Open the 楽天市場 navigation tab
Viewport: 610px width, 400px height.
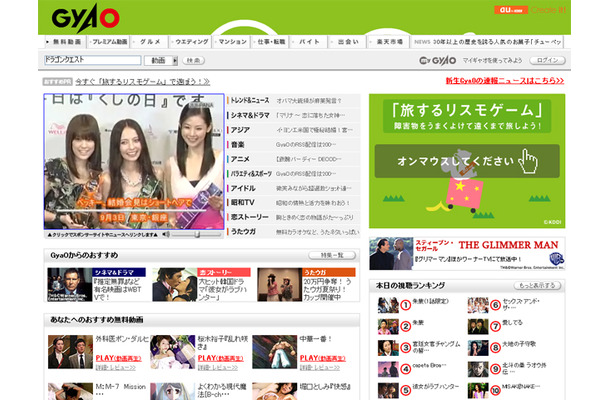[x=388, y=42]
